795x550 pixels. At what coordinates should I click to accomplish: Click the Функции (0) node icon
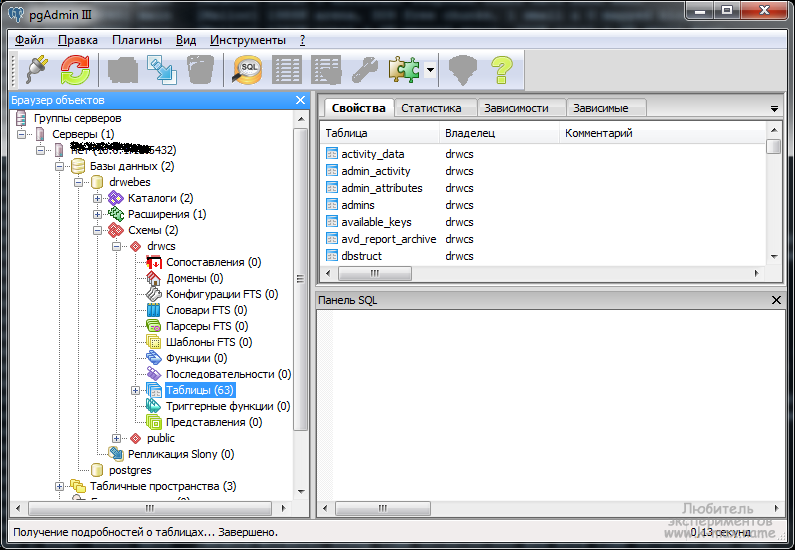(154, 358)
